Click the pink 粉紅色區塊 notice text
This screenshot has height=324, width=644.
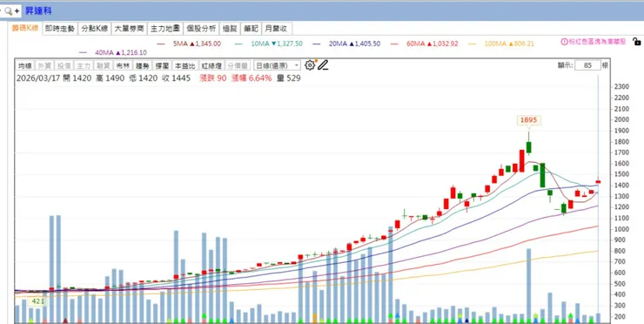tap(597, 42)
